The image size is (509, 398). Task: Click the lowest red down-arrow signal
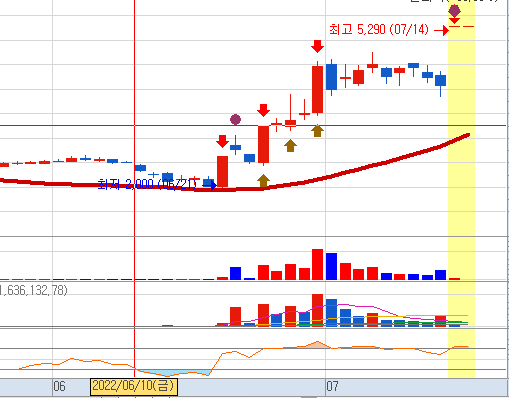click(x=222, y=141)
